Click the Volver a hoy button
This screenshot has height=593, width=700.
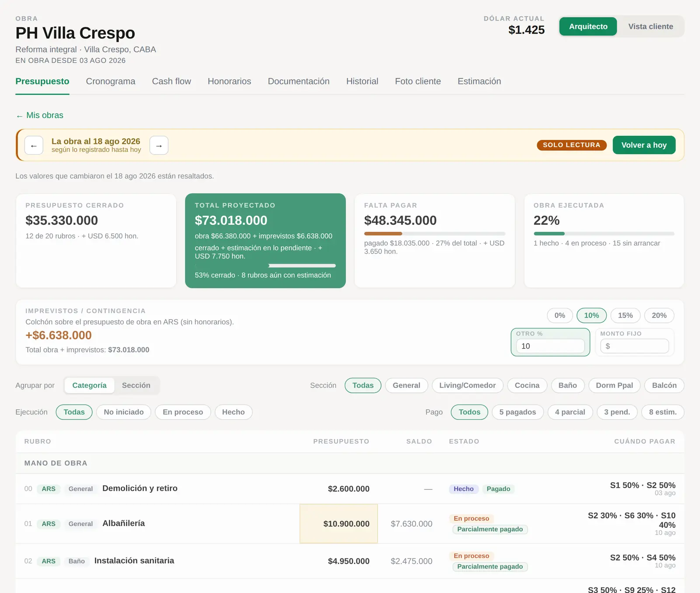(644, 145)
